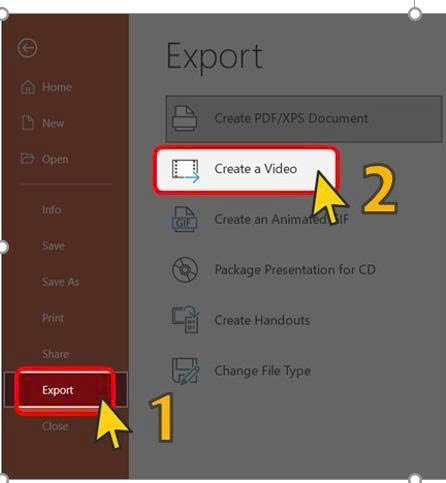Click the CD disc package icon
The height and width of the screenshot is (483, 446).
[185, 269]
